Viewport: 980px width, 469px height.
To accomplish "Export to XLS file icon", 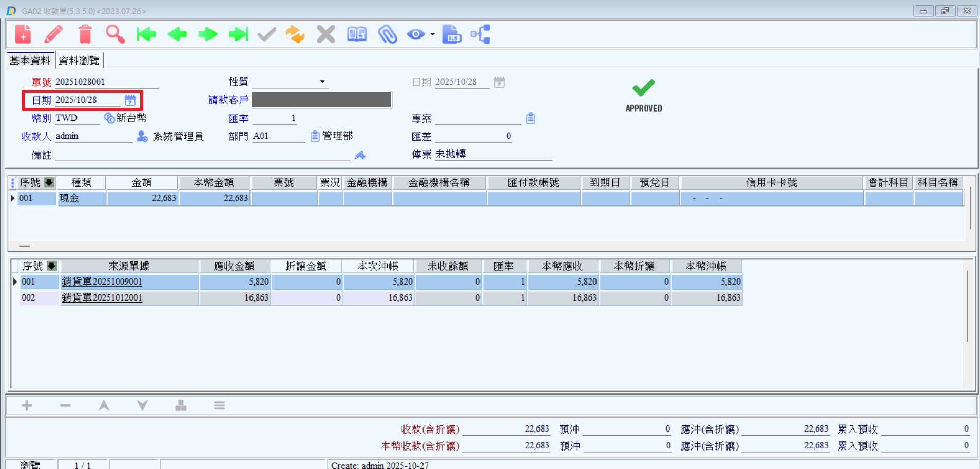I will [x=451, y=34].
